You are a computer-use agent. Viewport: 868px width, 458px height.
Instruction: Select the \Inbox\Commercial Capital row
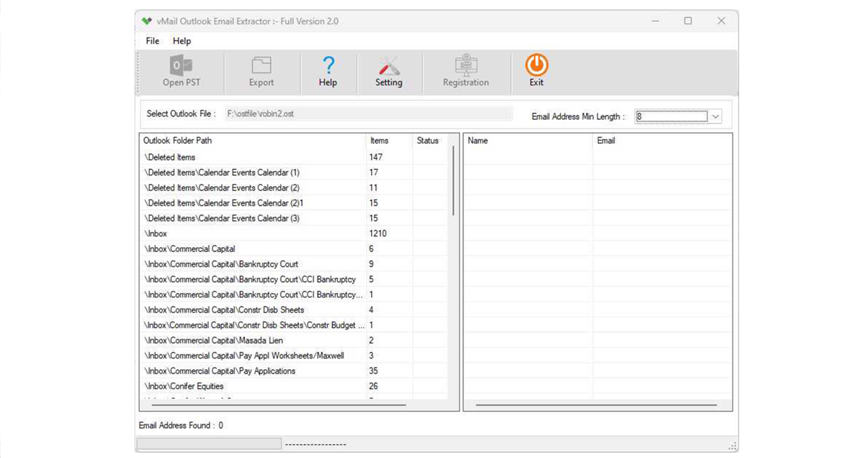coord(293,249)
